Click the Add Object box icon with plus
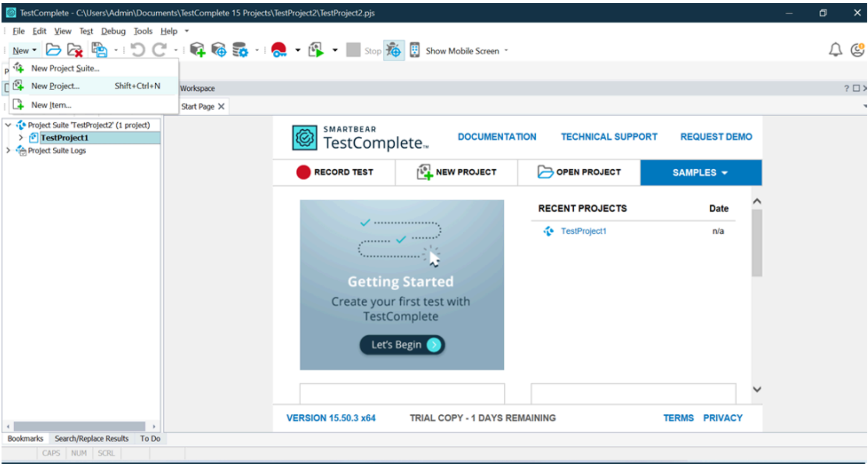The height and width of the screenshot is (464, 868). (x=197, y=50)
